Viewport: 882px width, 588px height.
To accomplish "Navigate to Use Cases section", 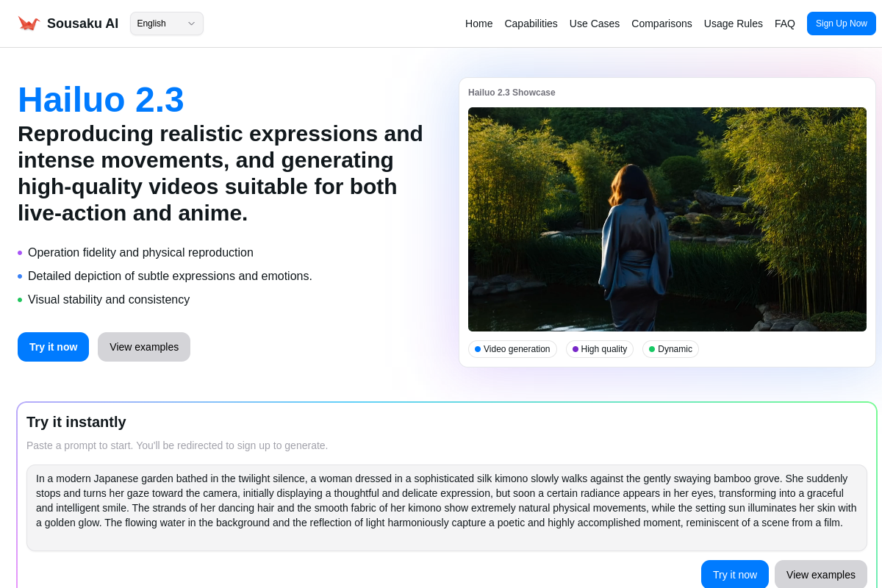I will (x=594, y=24).
